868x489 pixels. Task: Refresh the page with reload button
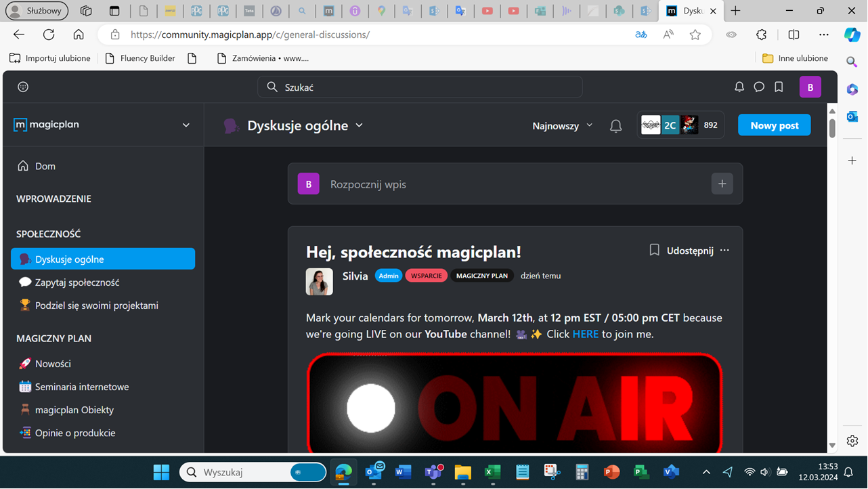(x=49, y=35)
